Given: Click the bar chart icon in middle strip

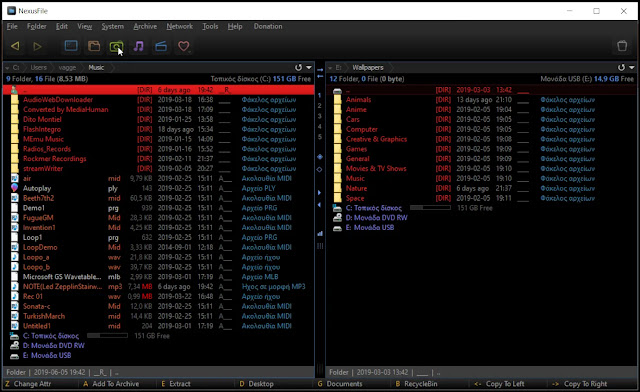Looking at the screenshot, I should point(320,233).
